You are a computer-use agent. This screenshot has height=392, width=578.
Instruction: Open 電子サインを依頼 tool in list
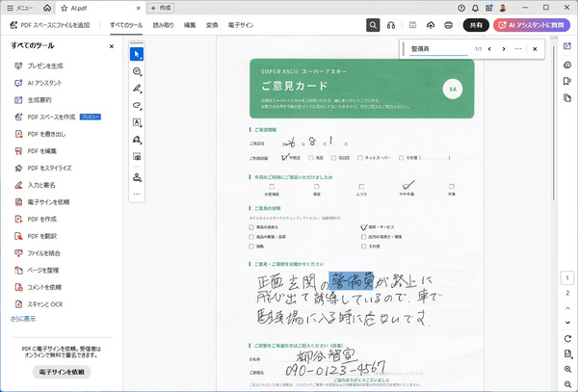pos(42,202)
